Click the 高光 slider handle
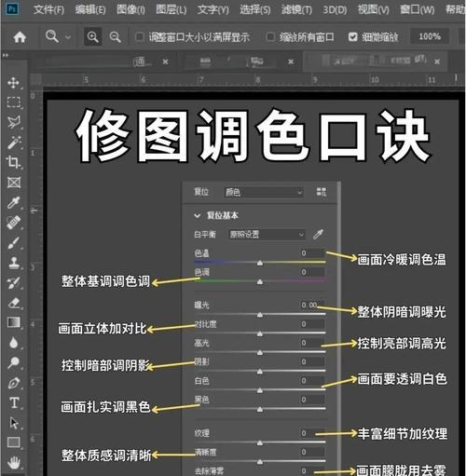 pyautogui.click(x=260, y=352)
